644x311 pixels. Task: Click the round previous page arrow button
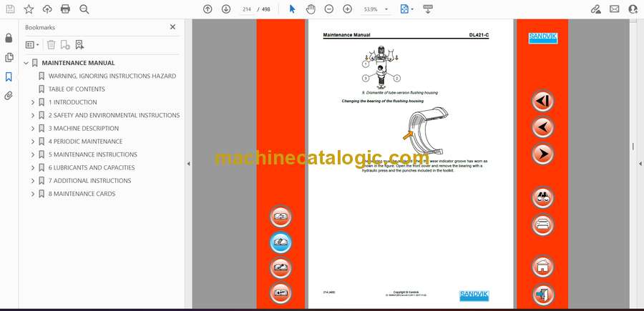tap(542, 127)
